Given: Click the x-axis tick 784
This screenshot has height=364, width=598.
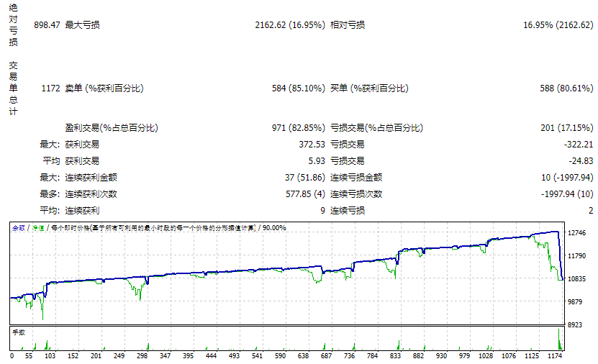Looking at the screenshot, I should (x=372, y=356).
